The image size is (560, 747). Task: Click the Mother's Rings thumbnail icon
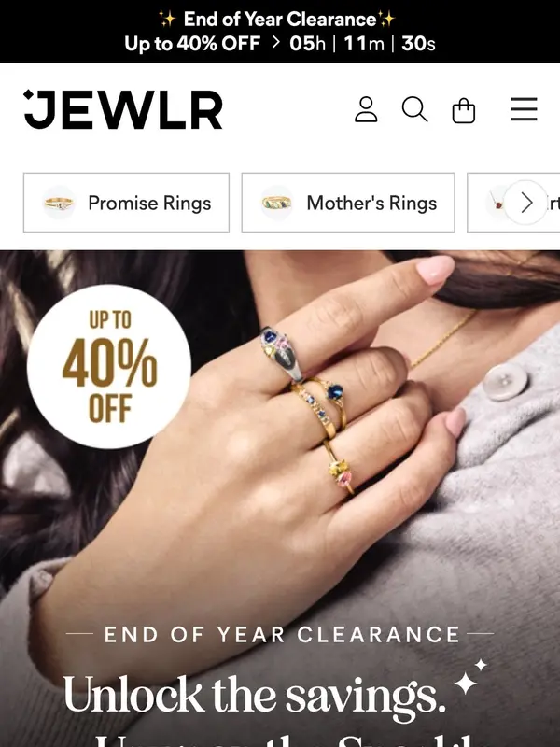(276, 203)
